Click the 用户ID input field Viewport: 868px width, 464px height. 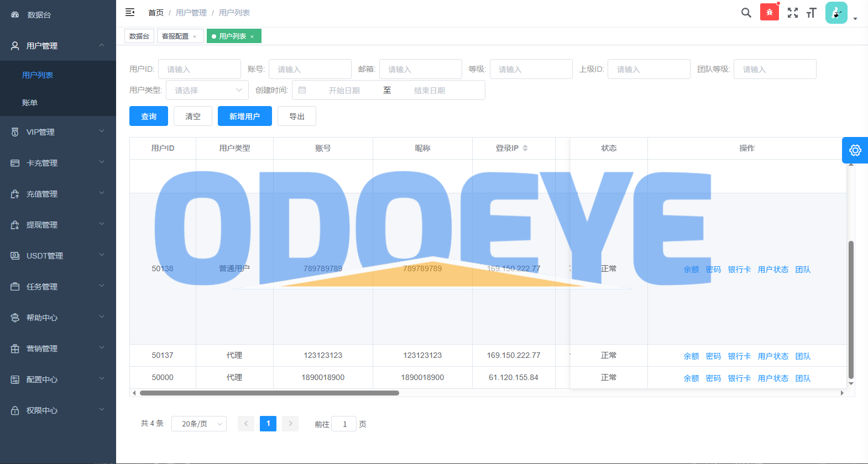pyautogui.click(x=199, y=69)
